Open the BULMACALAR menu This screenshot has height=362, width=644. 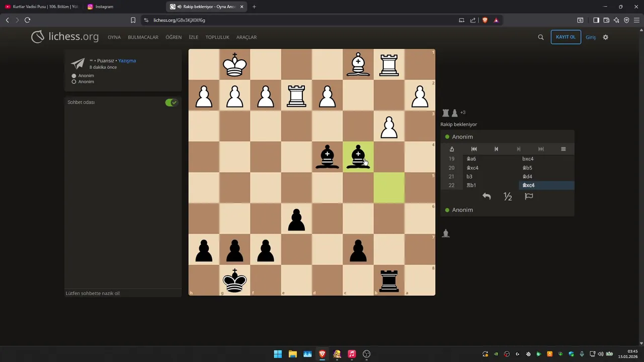[143, 37]
